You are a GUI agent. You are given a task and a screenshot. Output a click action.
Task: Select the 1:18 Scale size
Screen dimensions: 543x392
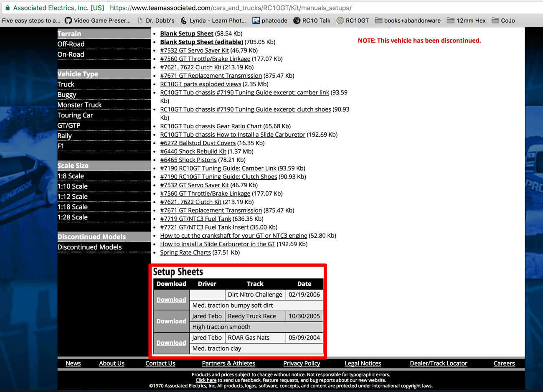click(x=73, y=207)
